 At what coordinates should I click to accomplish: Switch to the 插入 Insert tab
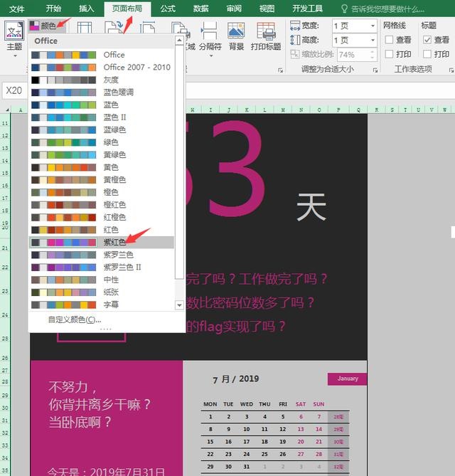87,9
